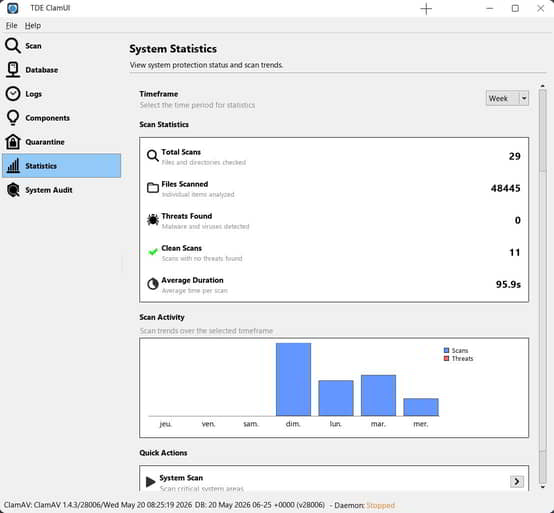The width and height of the screenshot is (554, 513).
Task: Click the scrollbar down arrow
Action: coord(542,487)
